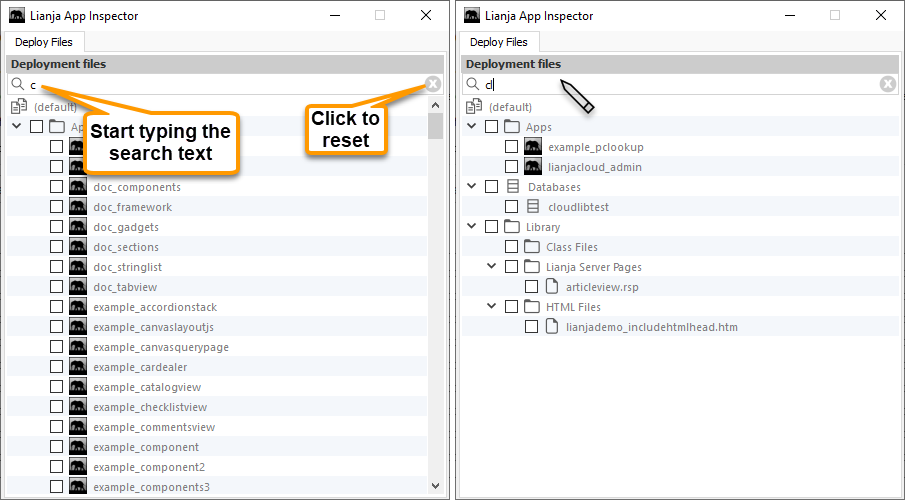905x500 pixels.
Task: Collapse the Databases tree node
Action: pos(472,187)
